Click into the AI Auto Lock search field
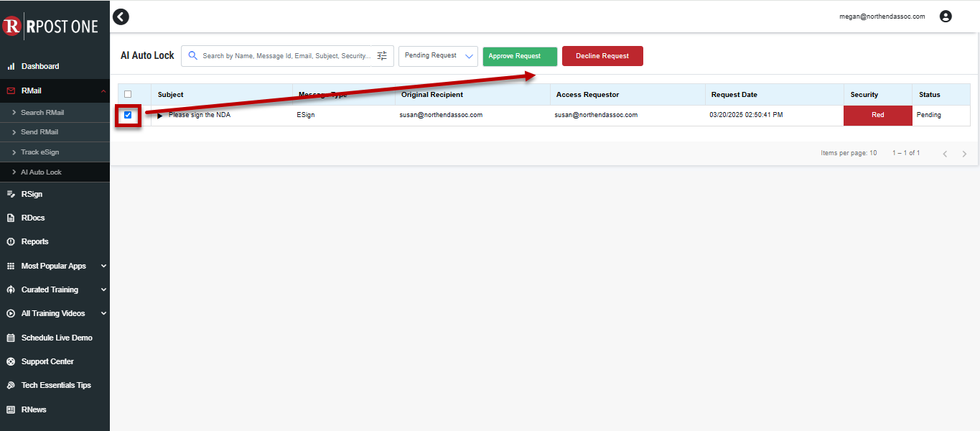The width and height of the screenshot is (980, 431). [287, 56]
